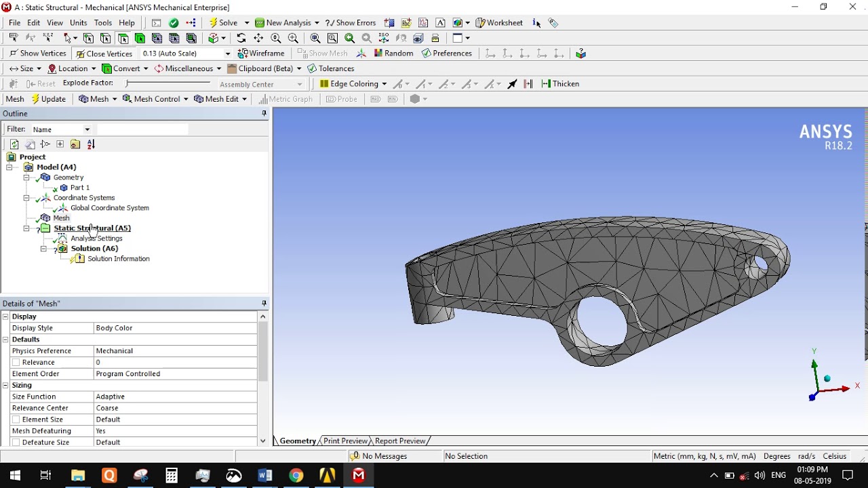Pin the Outline panel with pushpin icon
Screen dimensions: 868x488
(264, 113)
